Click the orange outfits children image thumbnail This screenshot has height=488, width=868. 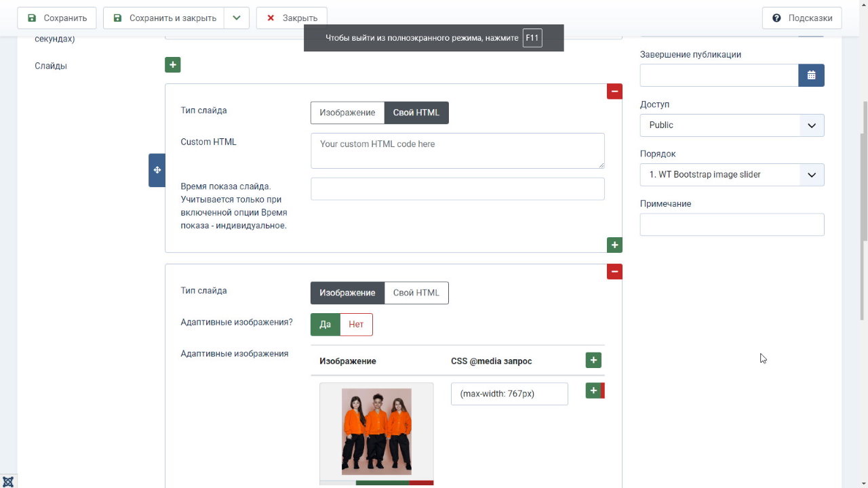[x=376, y=432]
